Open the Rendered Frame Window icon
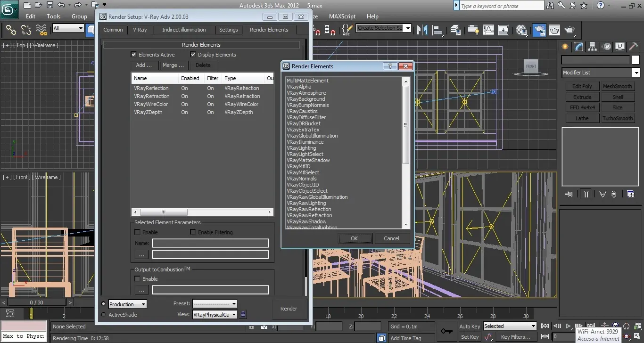Screen dimensions: 644x343 554,30
